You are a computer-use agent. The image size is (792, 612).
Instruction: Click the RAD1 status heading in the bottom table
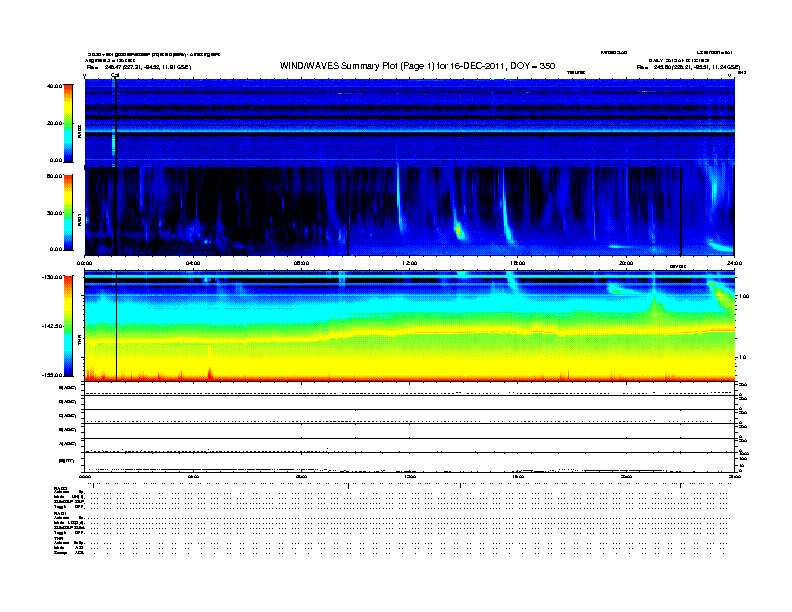[x=60, y=514]
